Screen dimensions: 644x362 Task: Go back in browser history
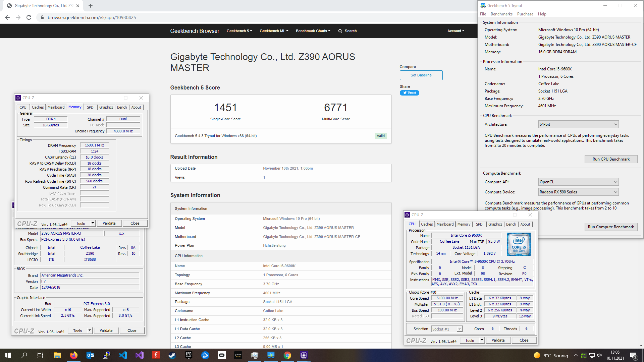tap(7, 17)
